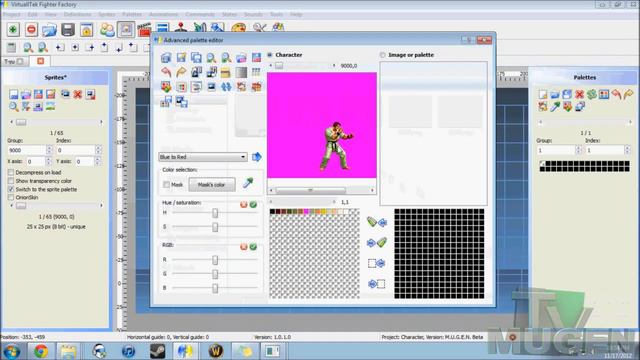Image resolution: width=640 pixels, height=360 pixels.
Task: Click the Sprites Index spinner arrows
Action: pos(98,150)
